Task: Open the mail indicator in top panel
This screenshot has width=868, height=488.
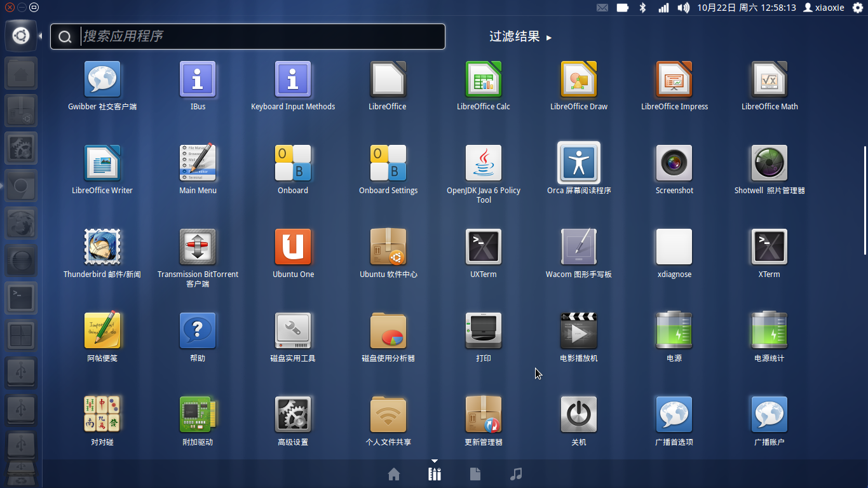Action: (x=602, y=8)
